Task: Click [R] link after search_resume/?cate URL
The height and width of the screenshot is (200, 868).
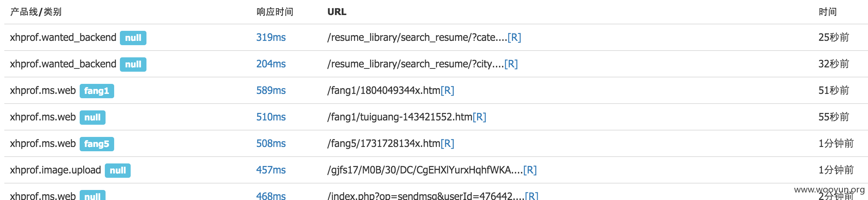Action: click(x=514, y=37)
